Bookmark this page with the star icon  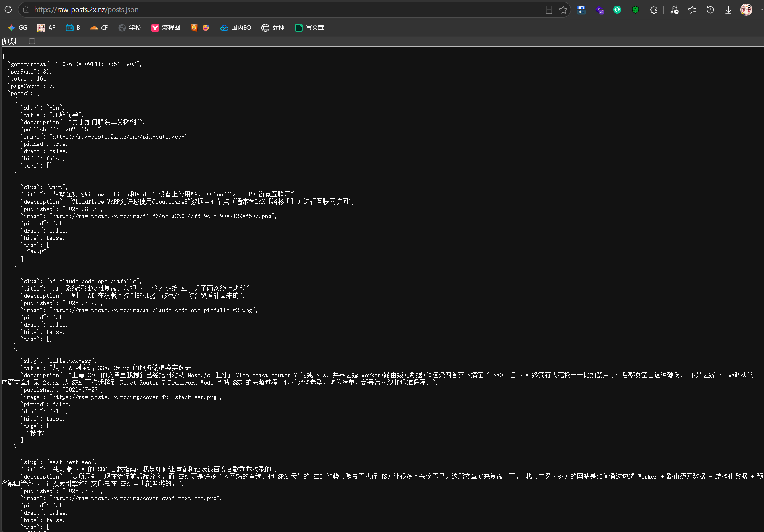[x=563, y=10]
